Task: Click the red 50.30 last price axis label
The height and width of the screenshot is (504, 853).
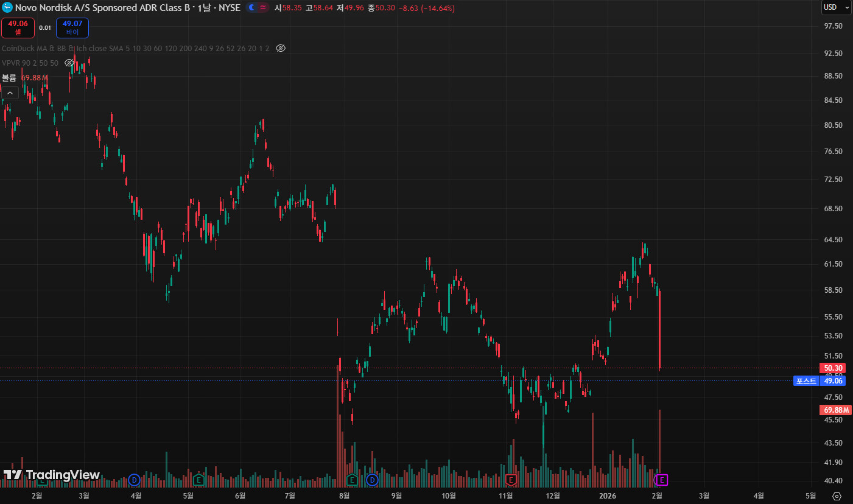Action: click(833, 368)
